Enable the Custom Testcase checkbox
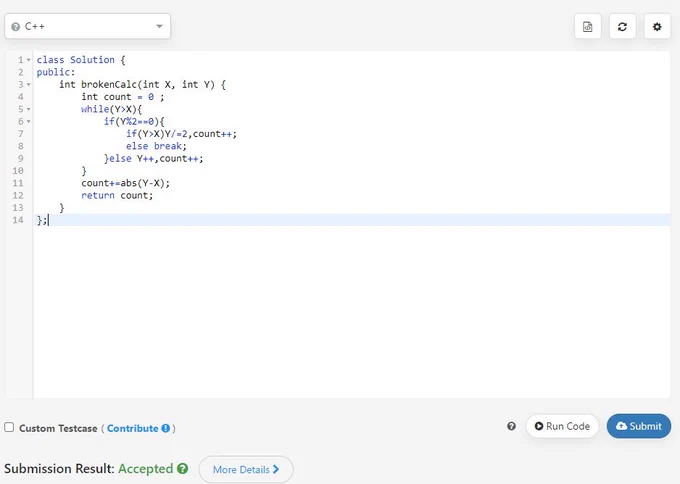 [9, 428]
